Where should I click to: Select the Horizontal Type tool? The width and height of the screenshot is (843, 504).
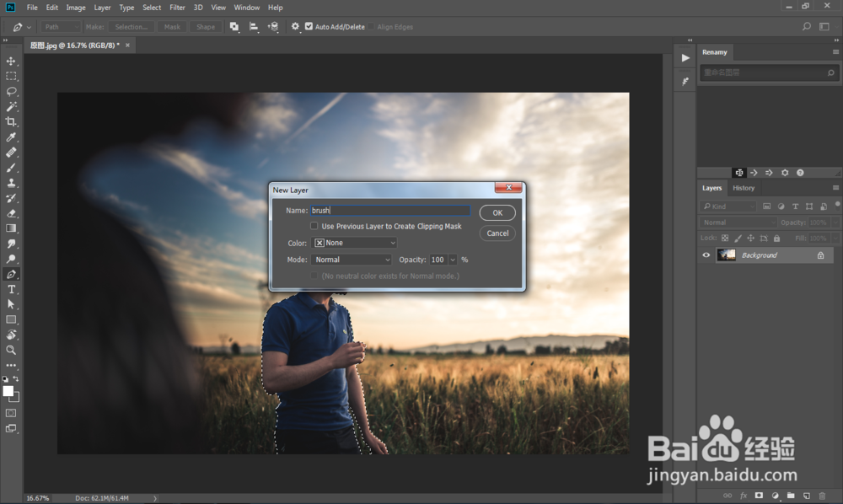pos(11,289)
